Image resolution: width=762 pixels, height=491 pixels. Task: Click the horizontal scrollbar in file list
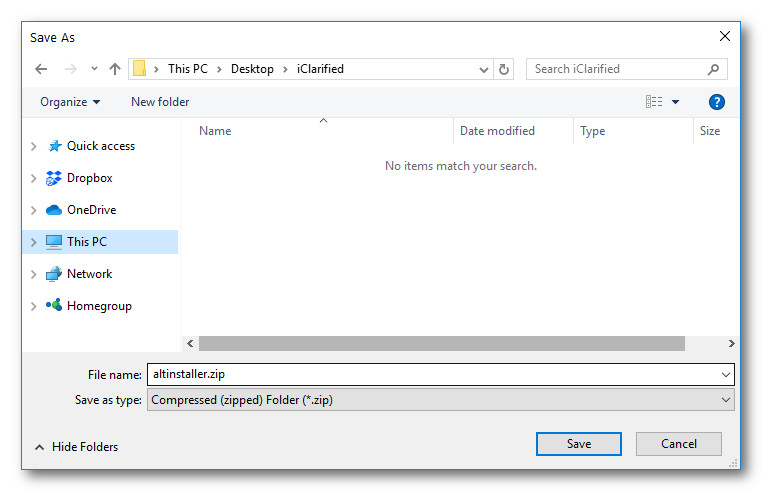441,343
